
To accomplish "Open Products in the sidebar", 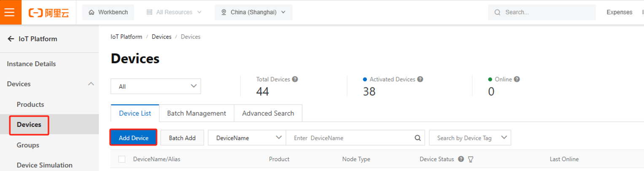I will [x=30, y=104].
